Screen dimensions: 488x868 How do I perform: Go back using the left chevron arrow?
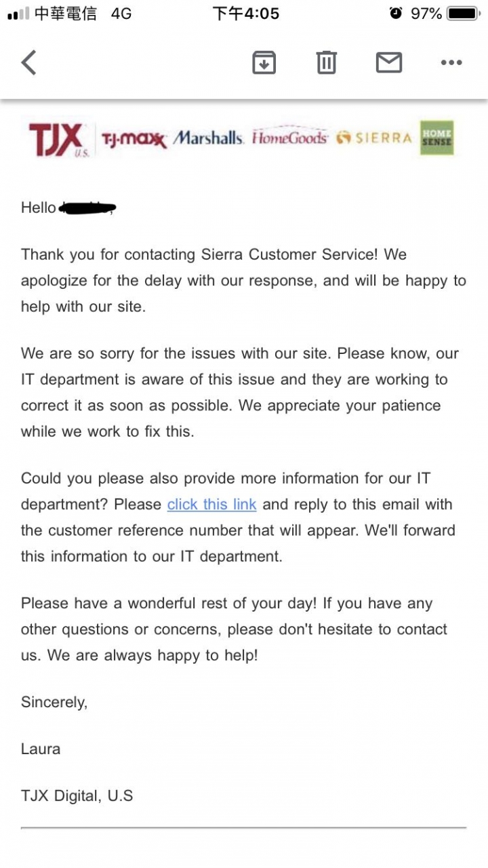(28, 62)
